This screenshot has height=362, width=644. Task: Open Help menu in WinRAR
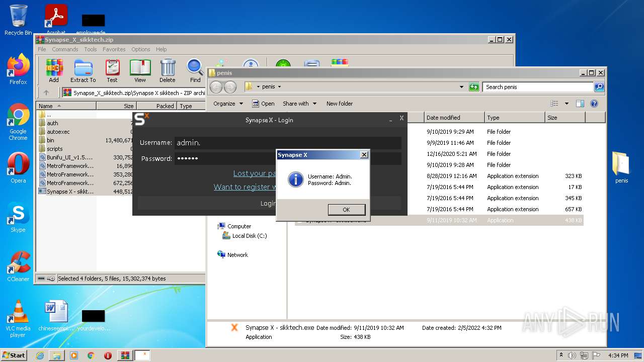click(x=161, y=49)
